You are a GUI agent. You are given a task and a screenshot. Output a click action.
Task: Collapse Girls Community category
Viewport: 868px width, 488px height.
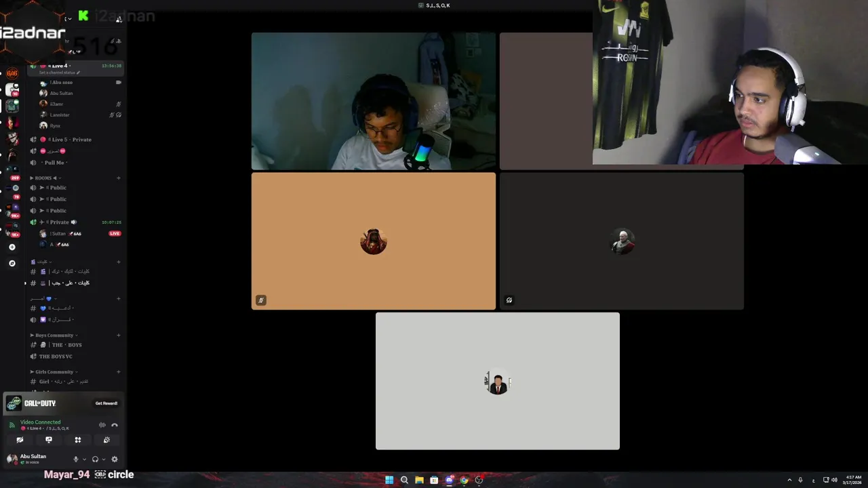pos(54,371)
